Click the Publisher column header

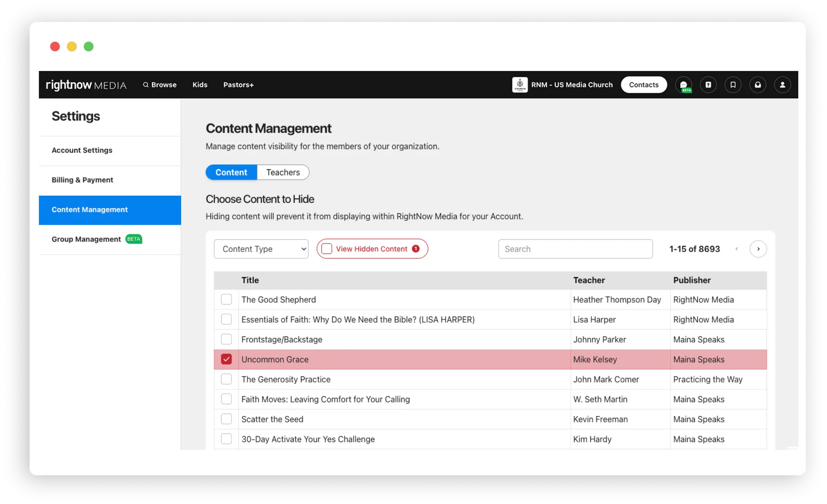coord(692,280)
